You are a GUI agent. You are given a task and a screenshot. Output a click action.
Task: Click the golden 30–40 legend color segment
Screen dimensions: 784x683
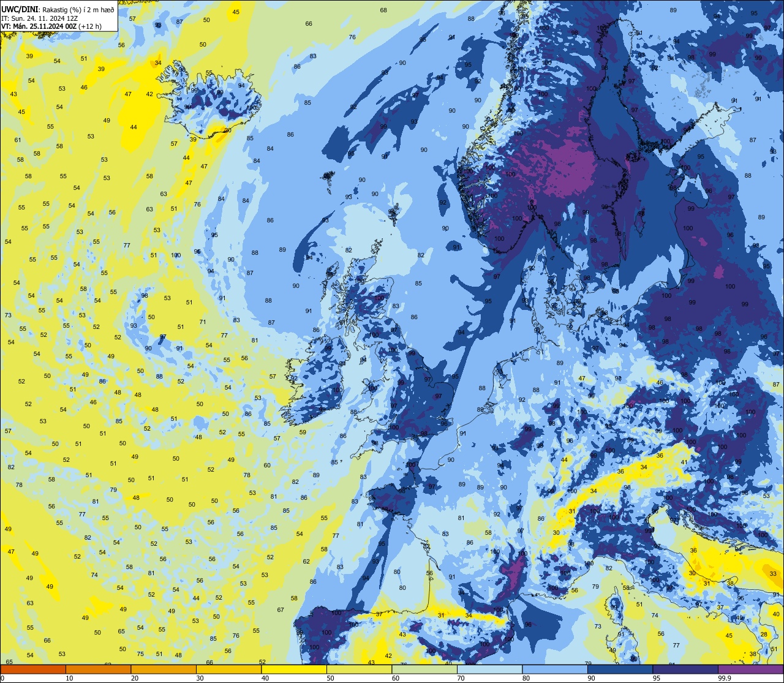pyautogui.click(x=228, y=670)
